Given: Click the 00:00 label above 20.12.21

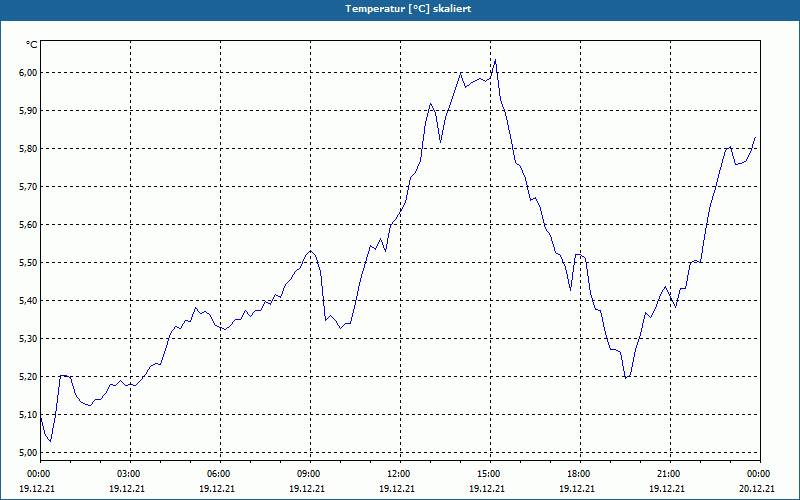Looking at the screenshot, I should pyautogui.click(x=760, y=474).
